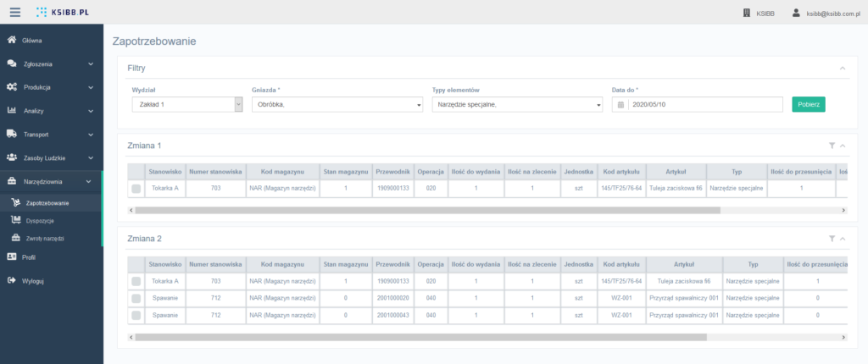The height and width of the screenshot is (364, 868).
Task: Open Główna home page in sidebar
Action: point(33,41)
